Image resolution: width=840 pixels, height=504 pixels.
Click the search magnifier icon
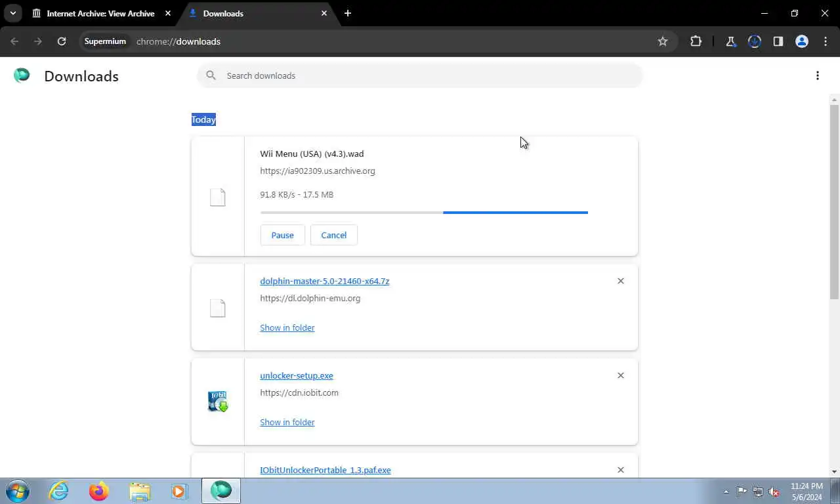click(x=211, y=75)
